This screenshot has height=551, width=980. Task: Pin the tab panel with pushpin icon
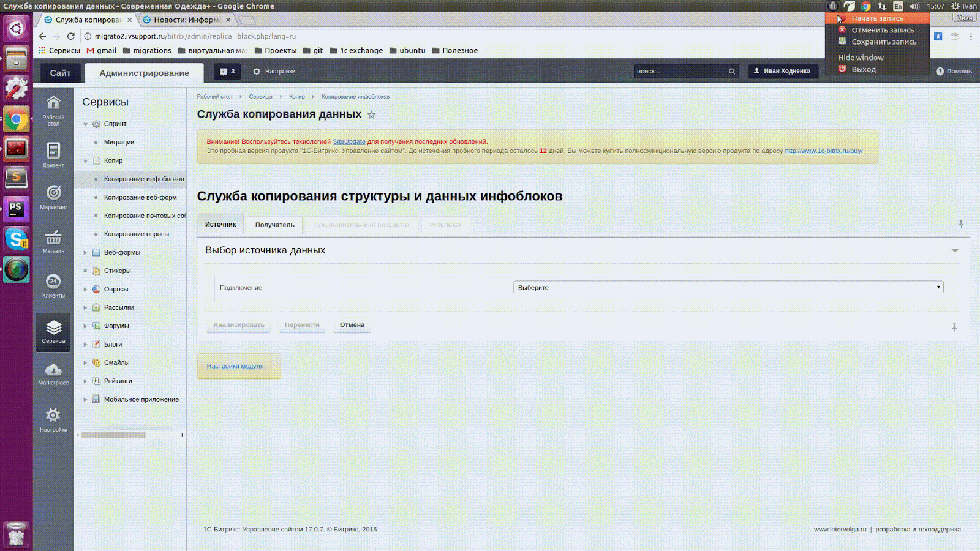961,224
